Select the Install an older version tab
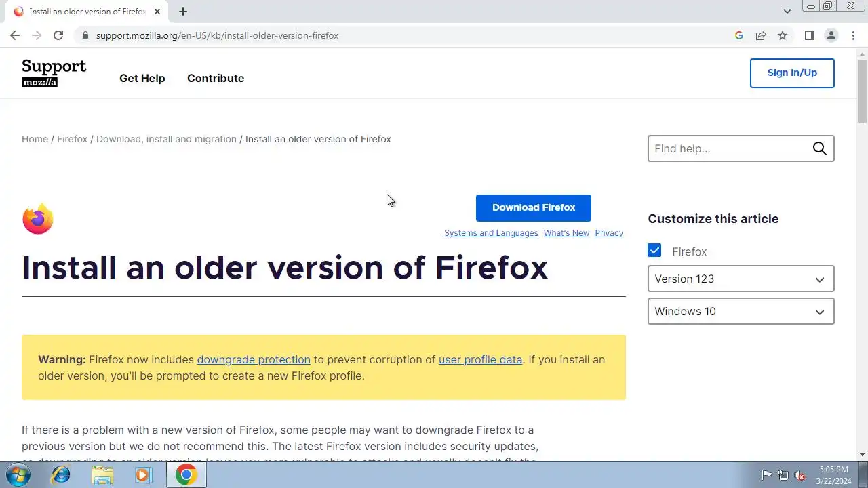Image resolution: width=868 pixels, height=488 pixels. pyautogui.click(x=87, y=12)
